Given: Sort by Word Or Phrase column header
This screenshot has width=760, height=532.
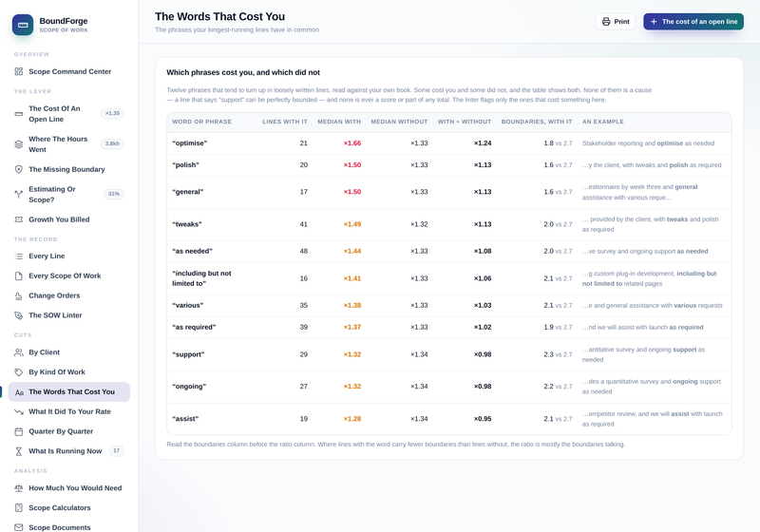Looking at the screenshot, I should click(x=201, y=122).
